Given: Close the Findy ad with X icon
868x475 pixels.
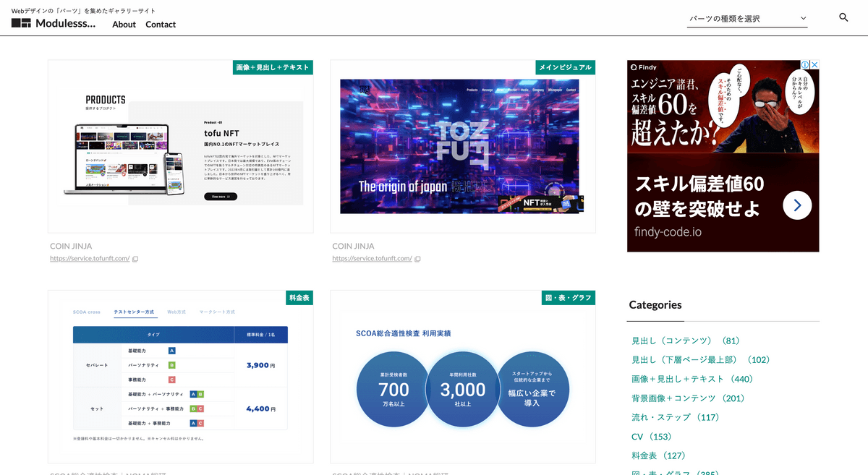Looking at the screenshot, I should click(814, 65).
